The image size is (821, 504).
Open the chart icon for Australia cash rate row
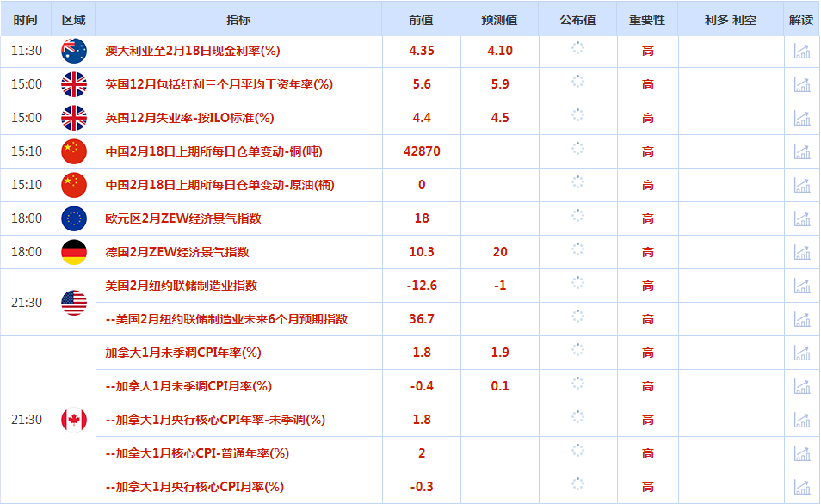pos(801,51)
